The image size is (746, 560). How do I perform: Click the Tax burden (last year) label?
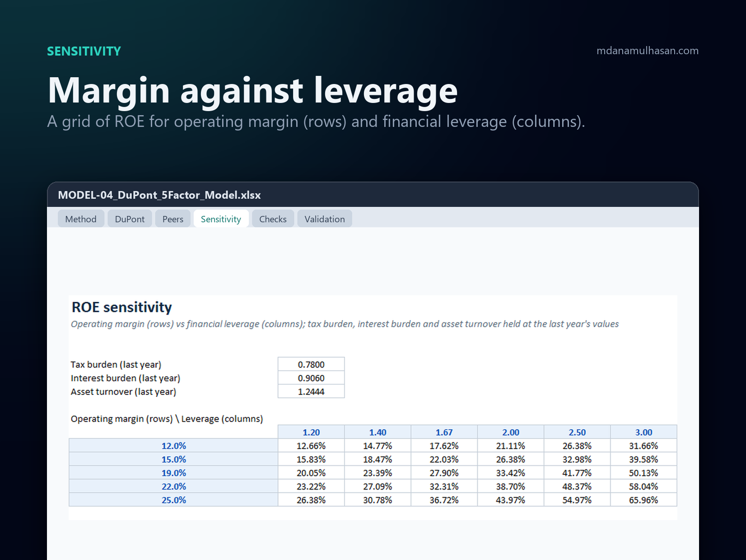pyautogui.click(x=116, y=364)
